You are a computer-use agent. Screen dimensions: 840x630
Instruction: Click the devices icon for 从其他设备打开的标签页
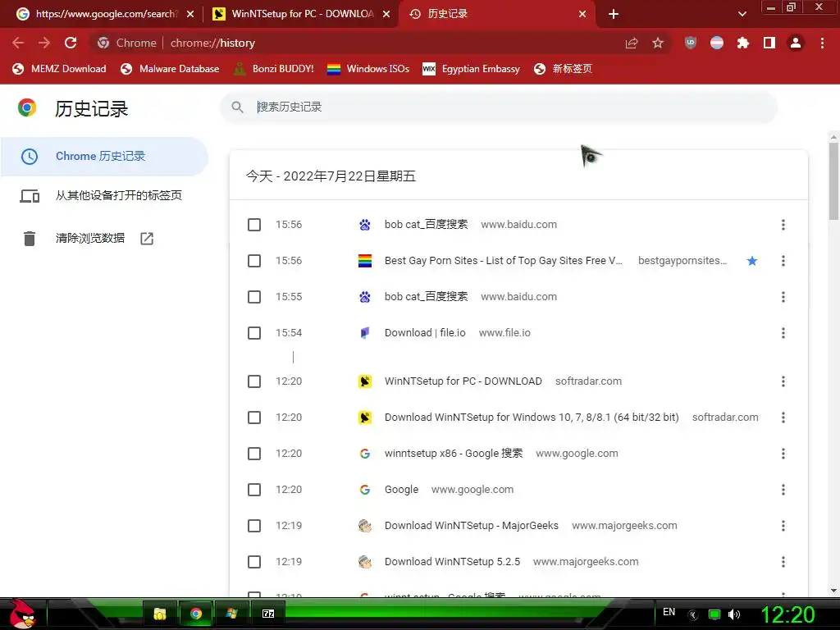tap(30, 196)
